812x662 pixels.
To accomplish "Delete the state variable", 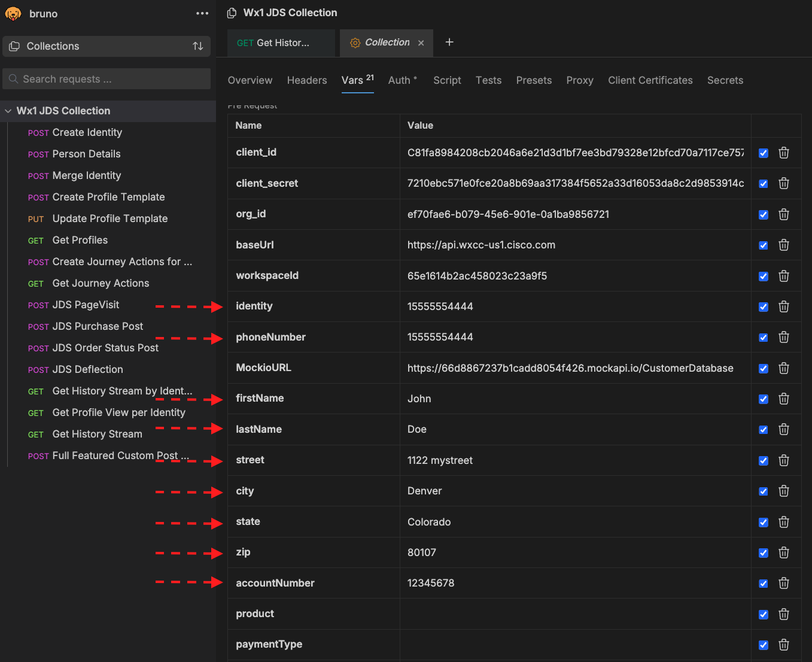I will [784, 522].
